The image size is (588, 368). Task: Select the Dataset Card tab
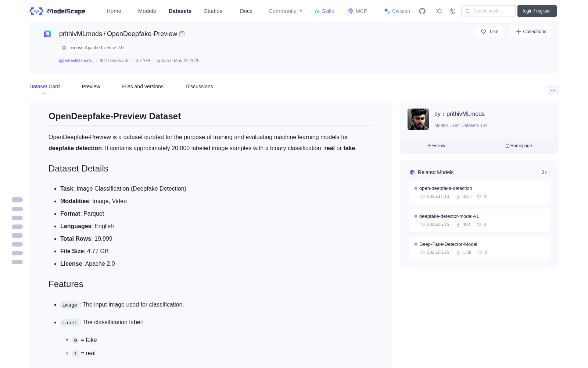click(44, 86)
